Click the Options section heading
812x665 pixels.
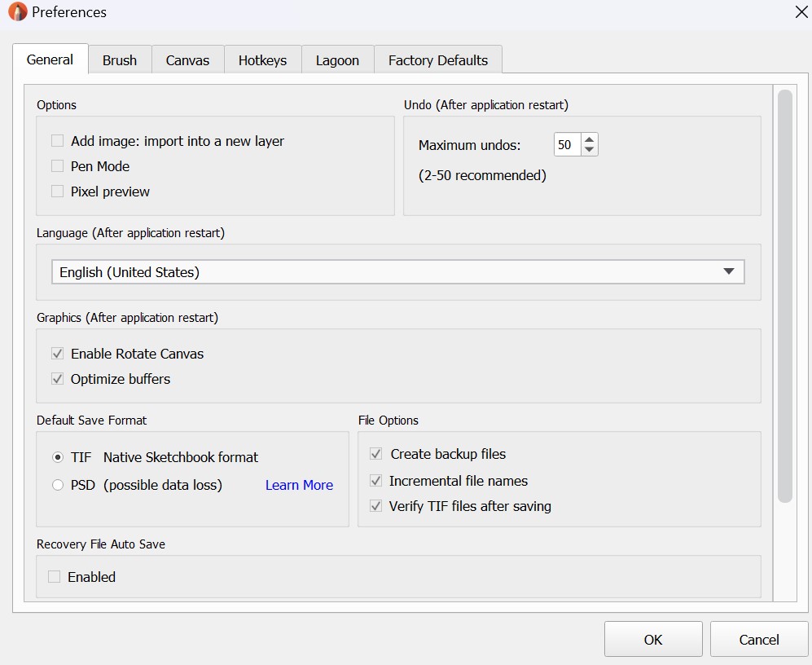click(56, 105)
